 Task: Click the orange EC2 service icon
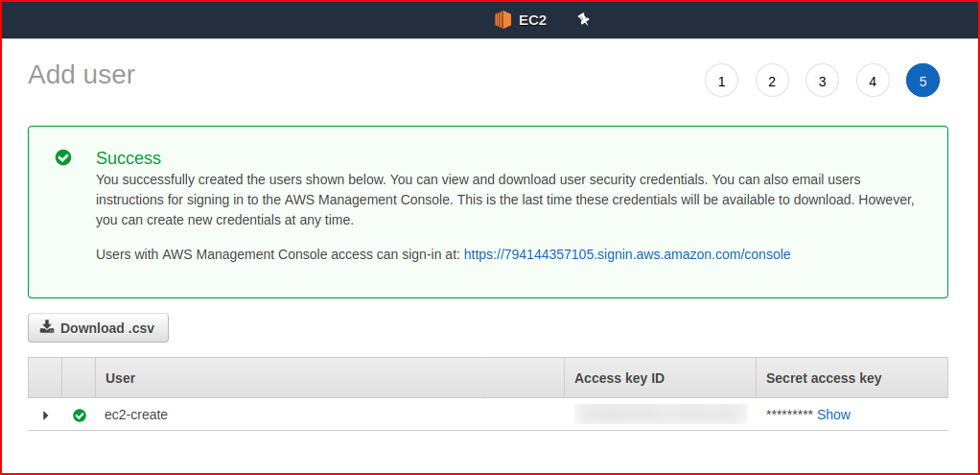pos(502,20)
